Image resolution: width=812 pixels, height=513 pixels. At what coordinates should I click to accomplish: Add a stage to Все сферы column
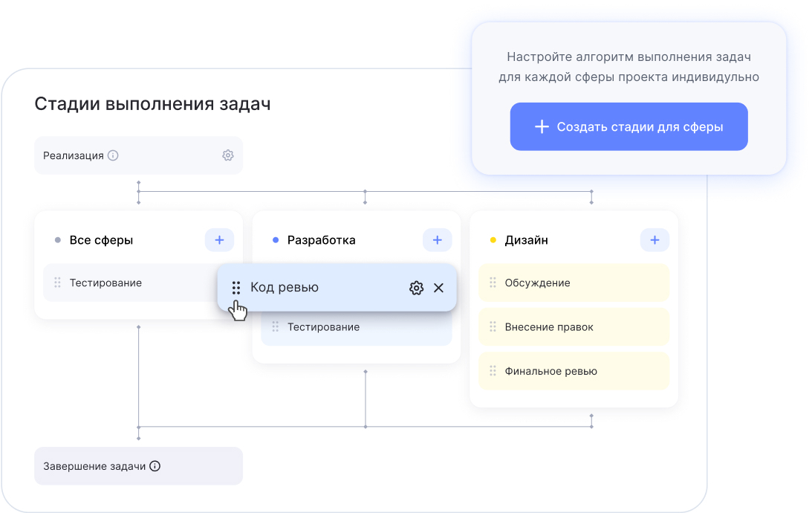click(219, 240)
